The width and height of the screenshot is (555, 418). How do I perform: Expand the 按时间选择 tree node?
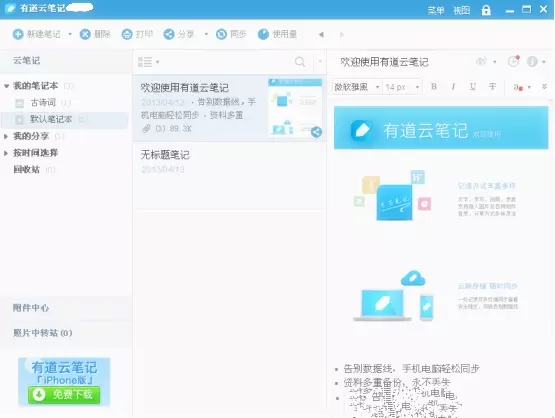tap(6, 153)
